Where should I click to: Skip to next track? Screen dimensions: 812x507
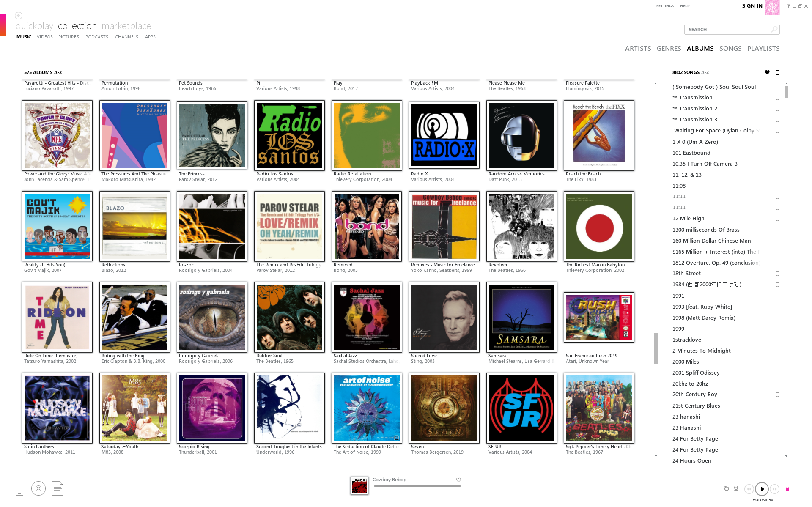pyautogui.click(x=774, y=489)
